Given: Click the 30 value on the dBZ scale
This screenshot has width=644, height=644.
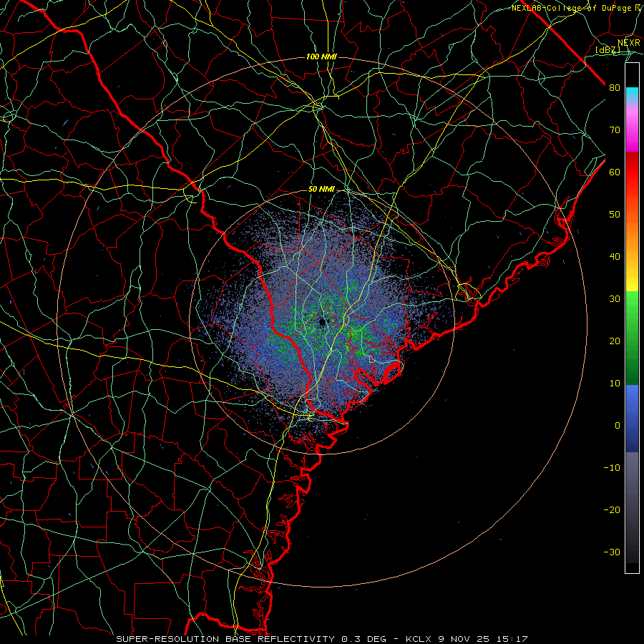Looking at the screenshot, I should (x=615, y=299).
